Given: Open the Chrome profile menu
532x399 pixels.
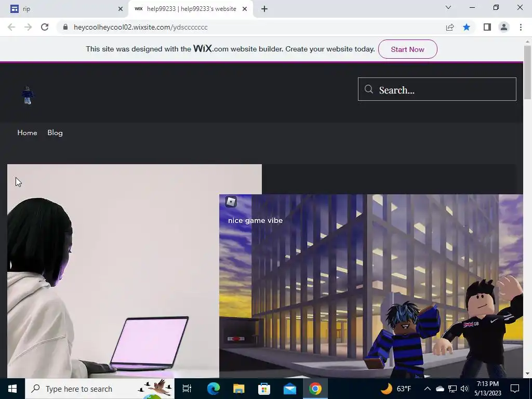Looking at the screenshot, I should (x=504, y=27).
